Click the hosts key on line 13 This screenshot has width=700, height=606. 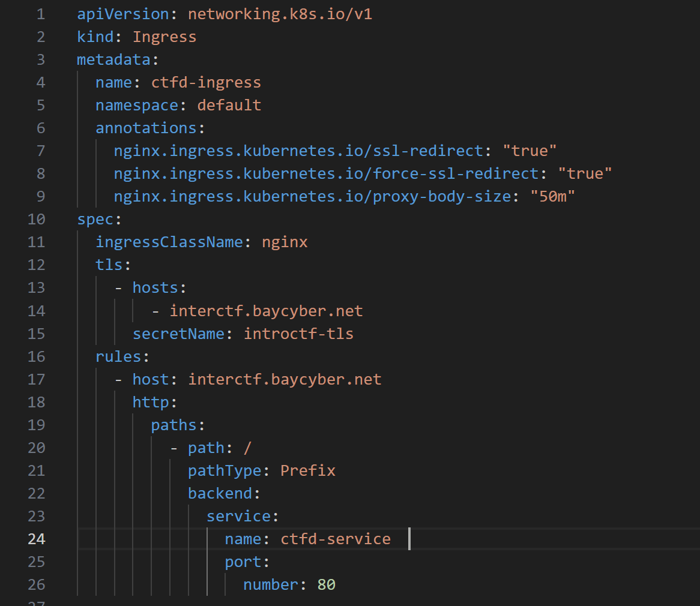tap(155, 288)
